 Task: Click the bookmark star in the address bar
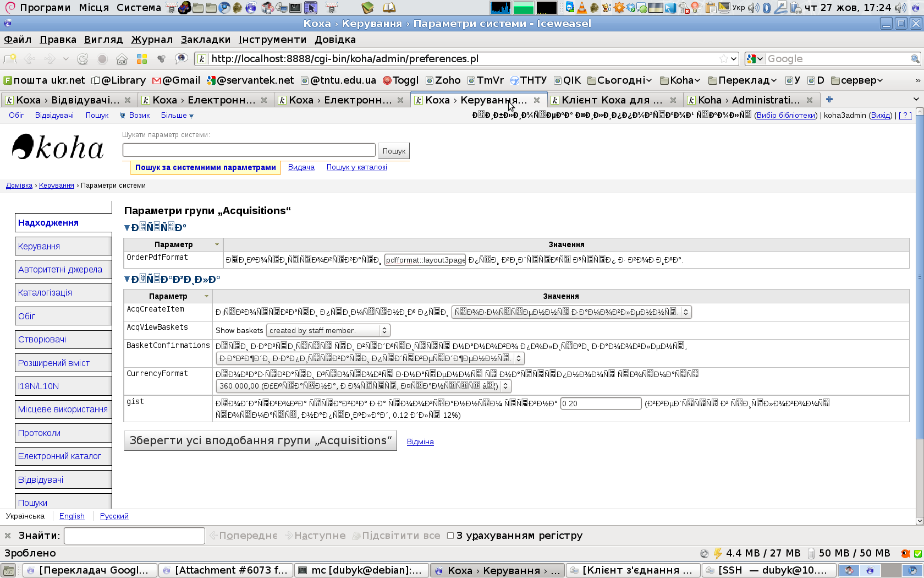724,59
